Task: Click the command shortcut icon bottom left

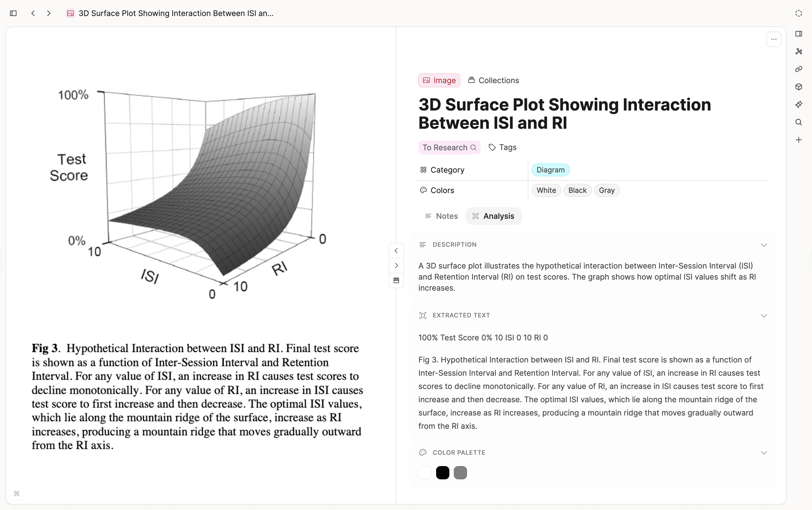Action: [x=17, y=493]
